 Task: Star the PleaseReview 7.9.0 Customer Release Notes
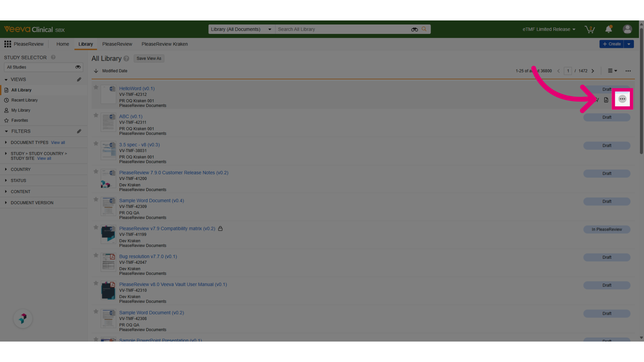[x=96, y=172]
